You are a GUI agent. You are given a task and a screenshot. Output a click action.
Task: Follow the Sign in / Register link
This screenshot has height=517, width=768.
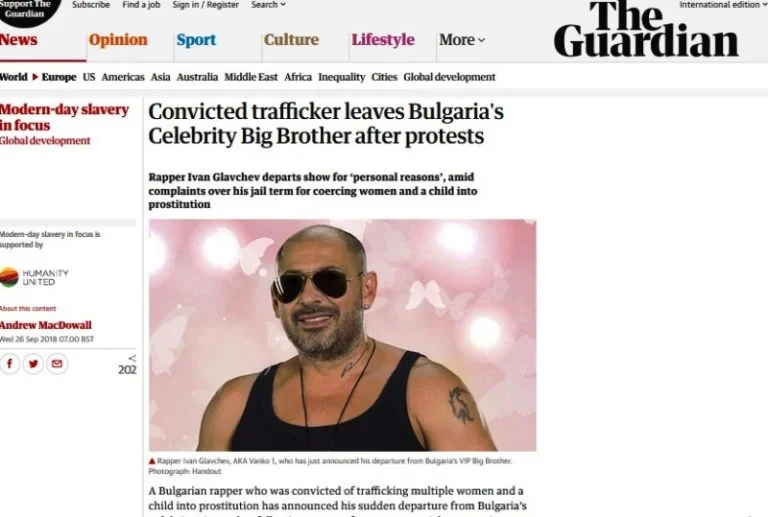[205, 4]
